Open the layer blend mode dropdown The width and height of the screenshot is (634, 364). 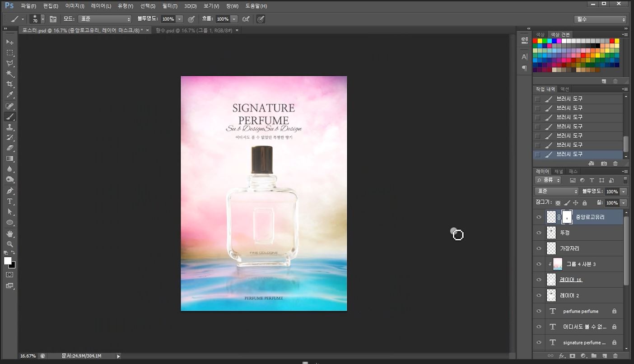(x=556, y=191)
